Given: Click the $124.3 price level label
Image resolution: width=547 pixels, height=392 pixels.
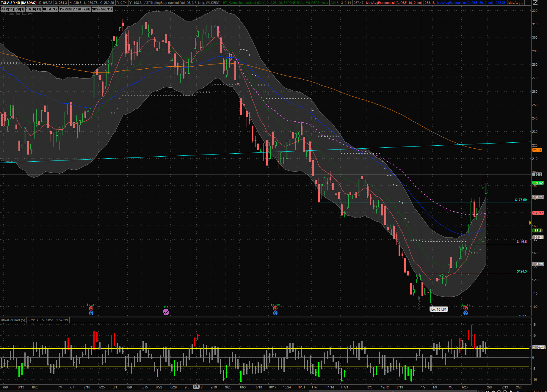Looking at the screenshot, I should (x=522, y=271).
